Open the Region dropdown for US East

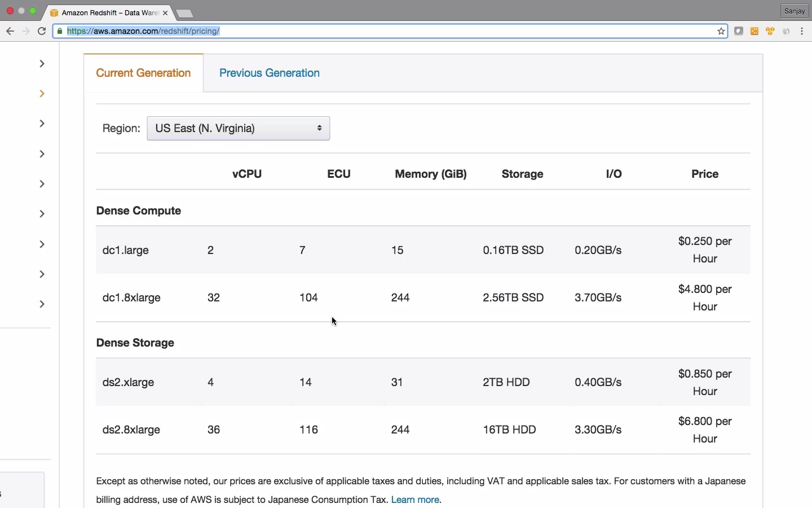(x=239, y=129)
